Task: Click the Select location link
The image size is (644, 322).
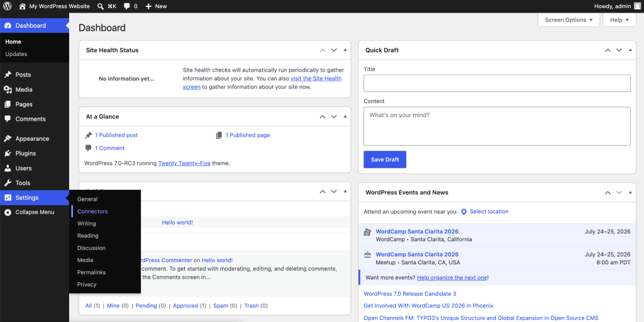Action: click(x=489, y=211)
